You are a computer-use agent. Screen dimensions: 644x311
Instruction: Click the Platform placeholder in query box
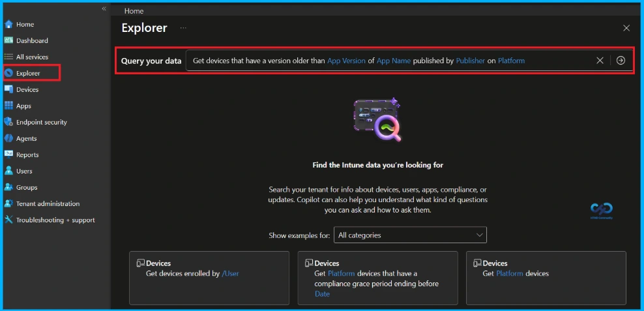[511, 61]
